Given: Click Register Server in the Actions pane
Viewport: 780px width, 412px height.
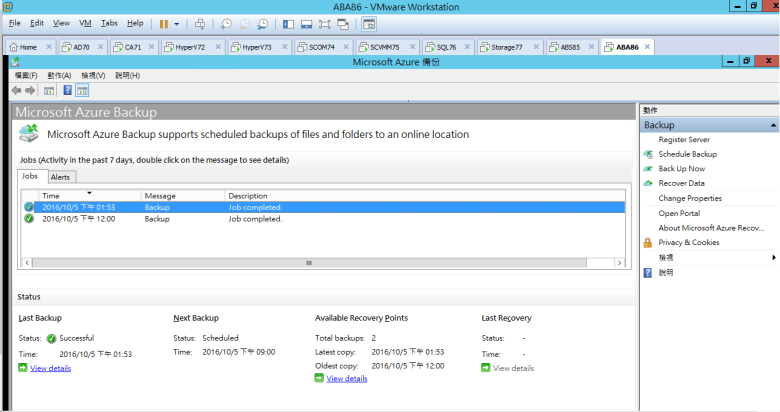Looking at the screenshot, I should point(684,140).
